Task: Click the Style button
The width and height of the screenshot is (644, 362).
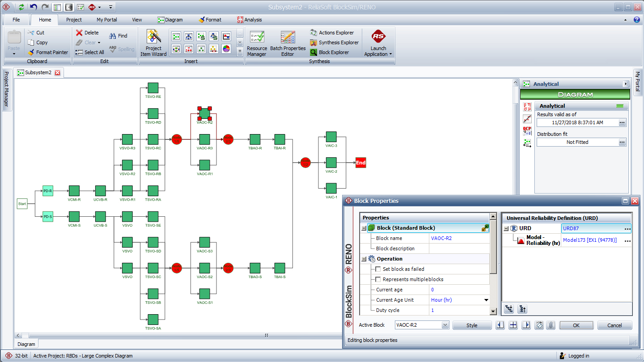Action: coord(472,325)
